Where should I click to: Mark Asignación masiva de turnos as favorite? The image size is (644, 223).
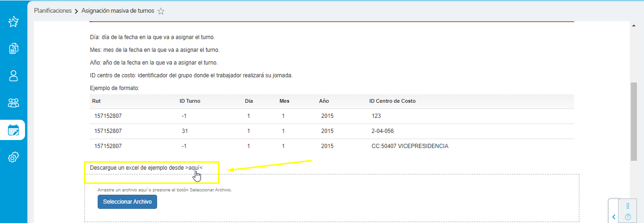(161, 11)
